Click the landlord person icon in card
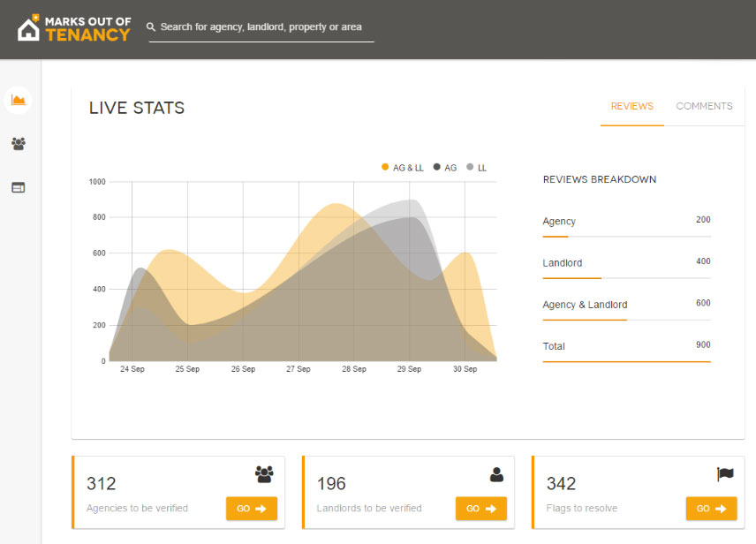This screenshot has height=544, width=756. [x=496, y=474]
